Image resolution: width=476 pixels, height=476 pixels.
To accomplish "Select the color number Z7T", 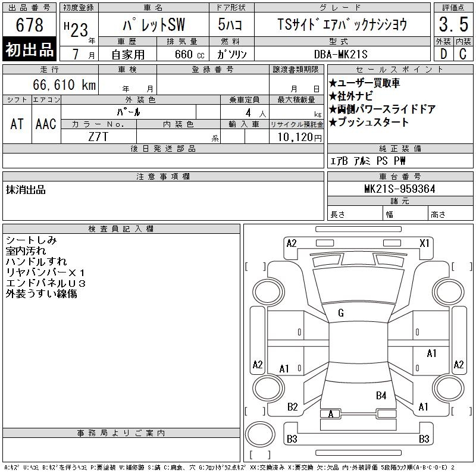I will 98,137.
